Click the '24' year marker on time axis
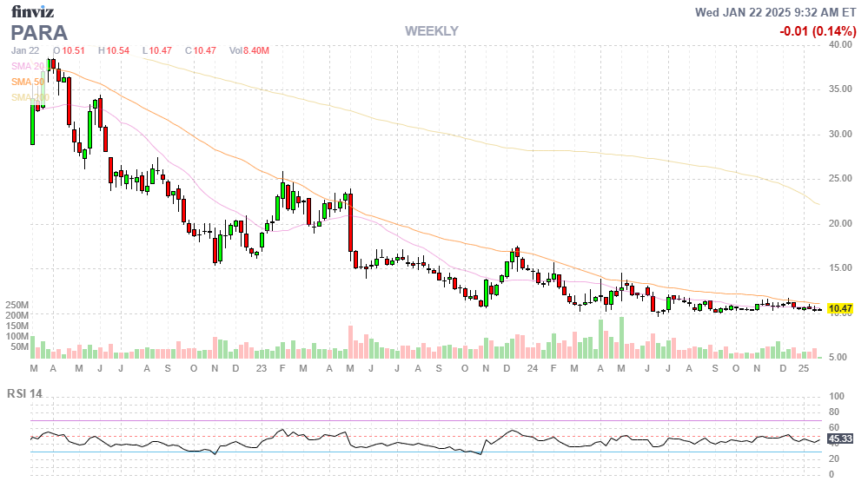Screen dimensions: 868x488 (531, 369)
